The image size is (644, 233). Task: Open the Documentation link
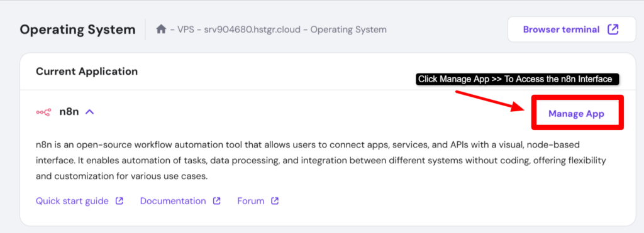[173, 201]
